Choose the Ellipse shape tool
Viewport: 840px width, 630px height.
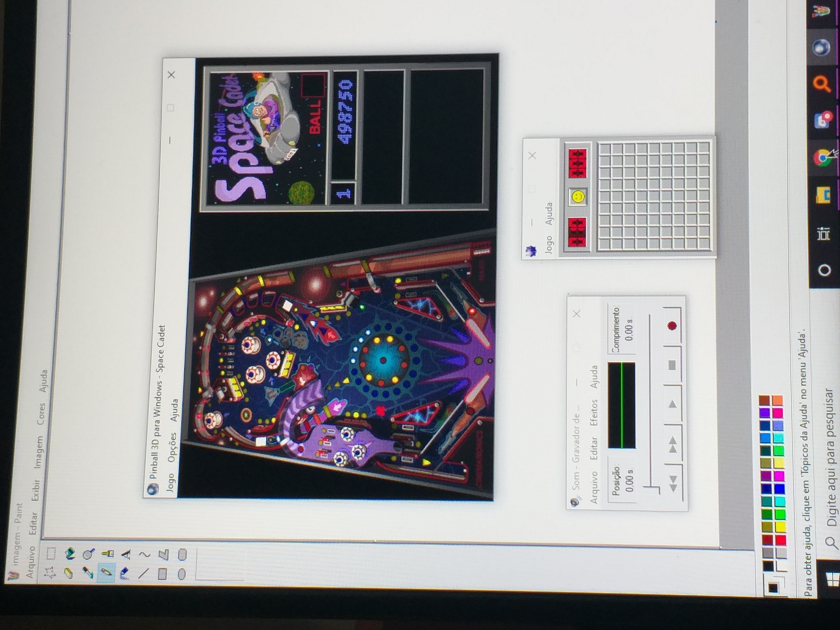pyautogui.click(x=182, y=574)
